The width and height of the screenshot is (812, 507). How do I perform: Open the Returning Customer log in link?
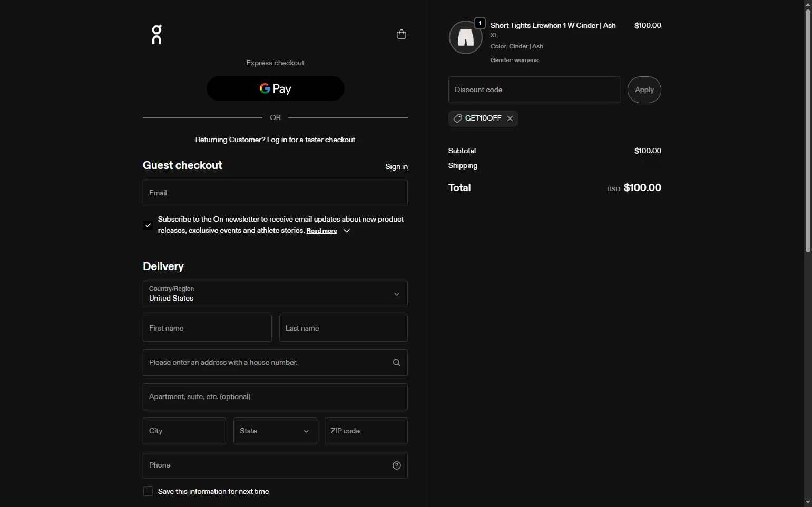pos(275,140)
